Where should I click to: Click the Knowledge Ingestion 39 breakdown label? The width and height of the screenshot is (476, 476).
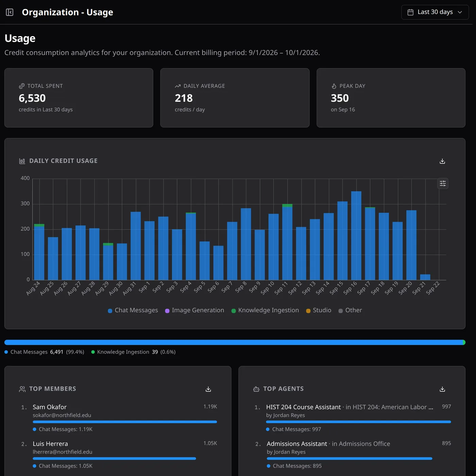[133, 352]
